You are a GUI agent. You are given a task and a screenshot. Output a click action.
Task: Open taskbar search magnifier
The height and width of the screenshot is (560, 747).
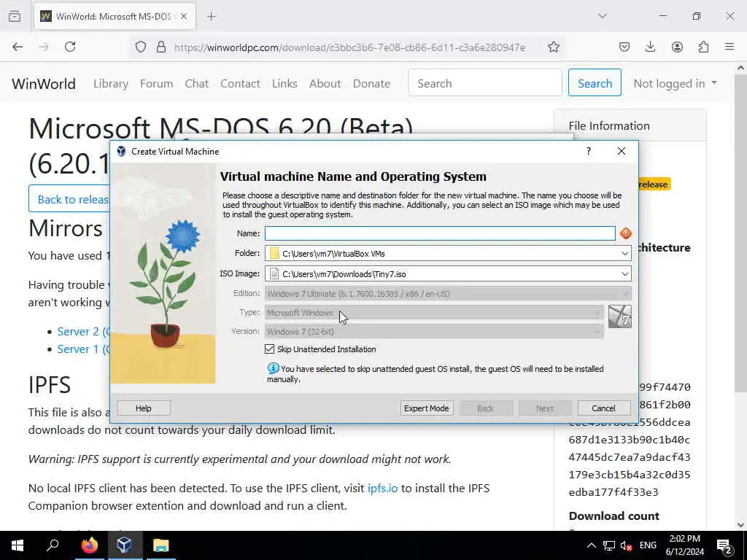click(x=53, y=545)
